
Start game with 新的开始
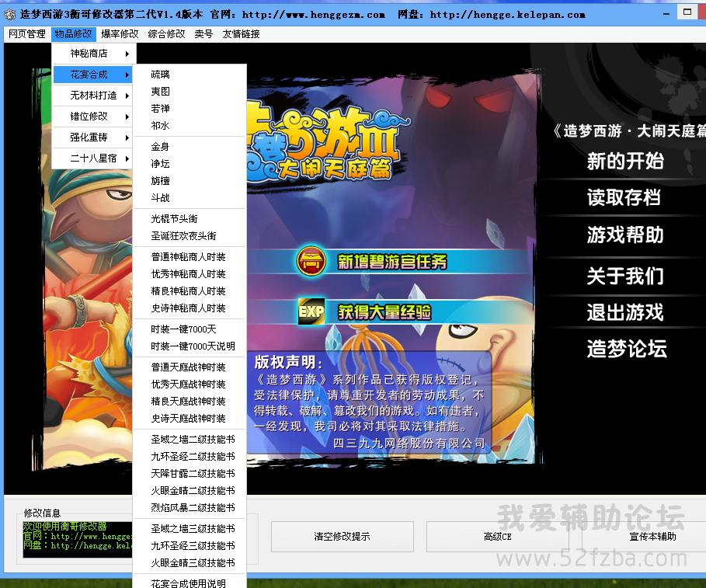coord(625,162)
